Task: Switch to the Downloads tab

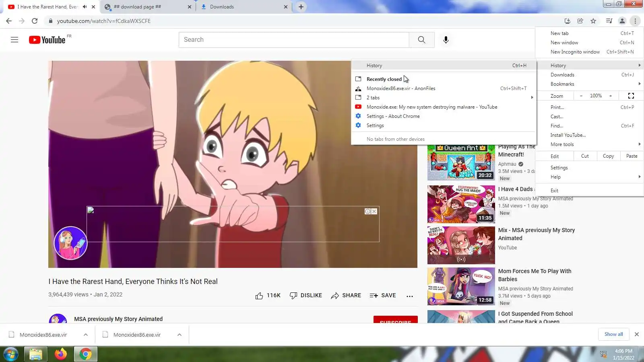Action: 244,7
